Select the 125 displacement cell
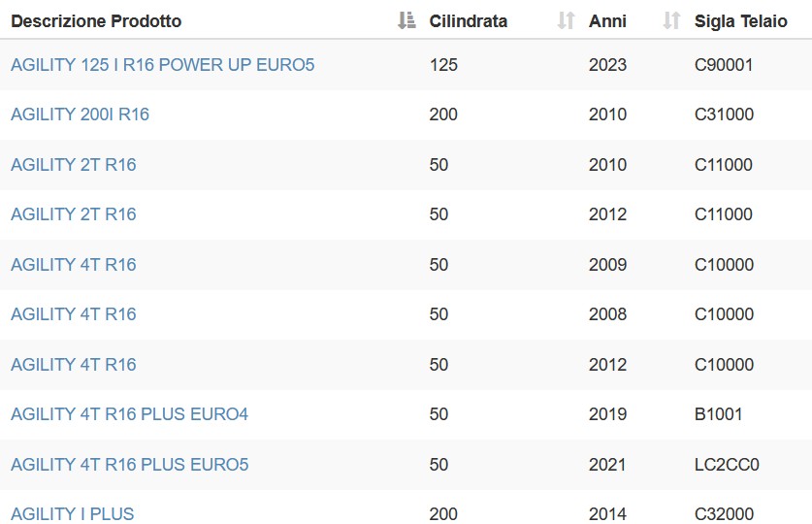The height and width of the screenshot is (524, 812). pyautogui.click(x=443, y=65)
